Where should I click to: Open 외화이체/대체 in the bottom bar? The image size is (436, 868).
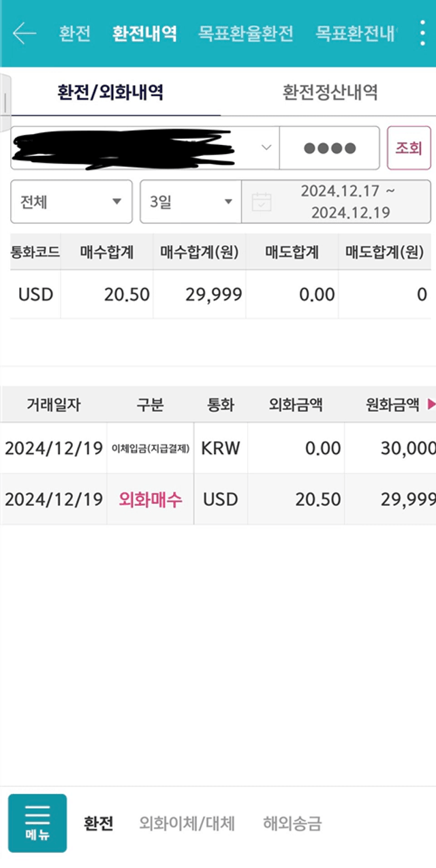pyautogui.click(x=187, y=823)
